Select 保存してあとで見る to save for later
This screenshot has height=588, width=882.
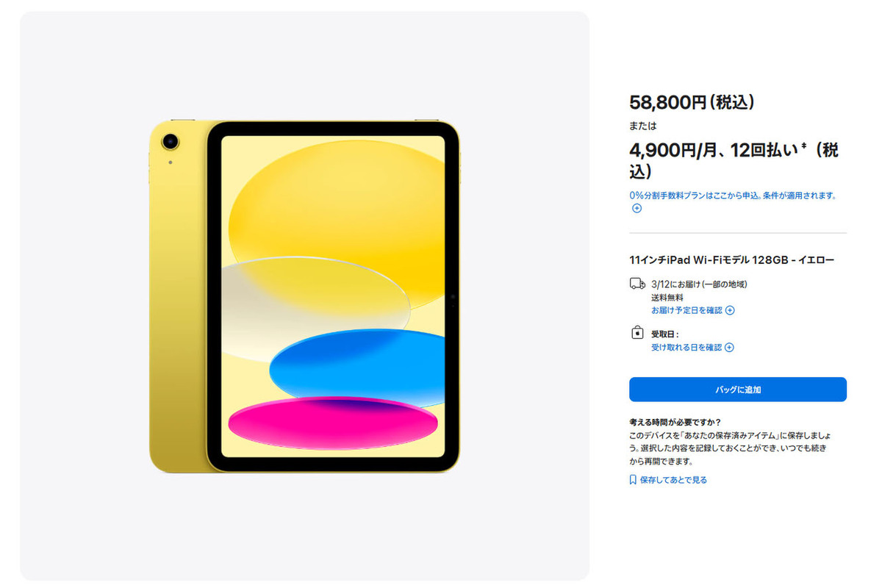(673, 480)
